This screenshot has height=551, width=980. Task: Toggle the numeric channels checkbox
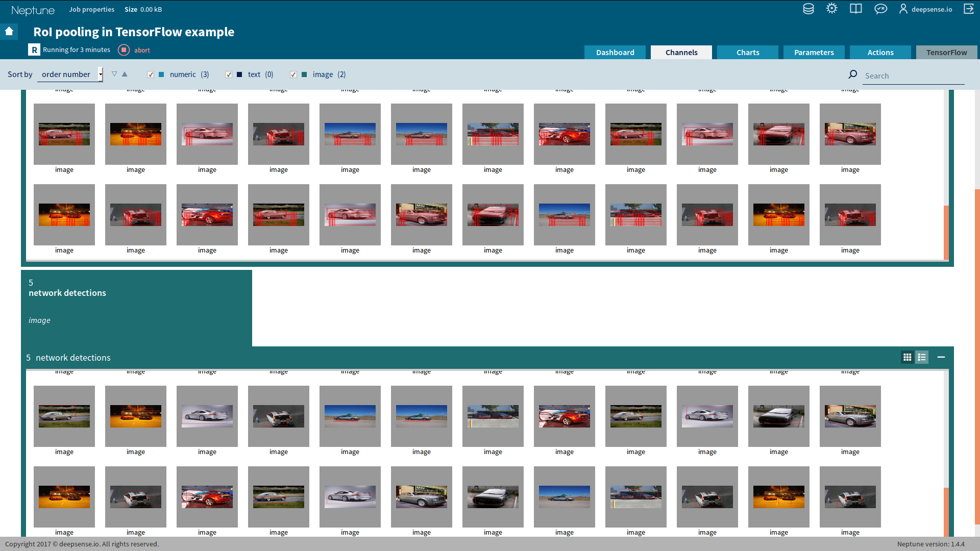tap(151, 74)
